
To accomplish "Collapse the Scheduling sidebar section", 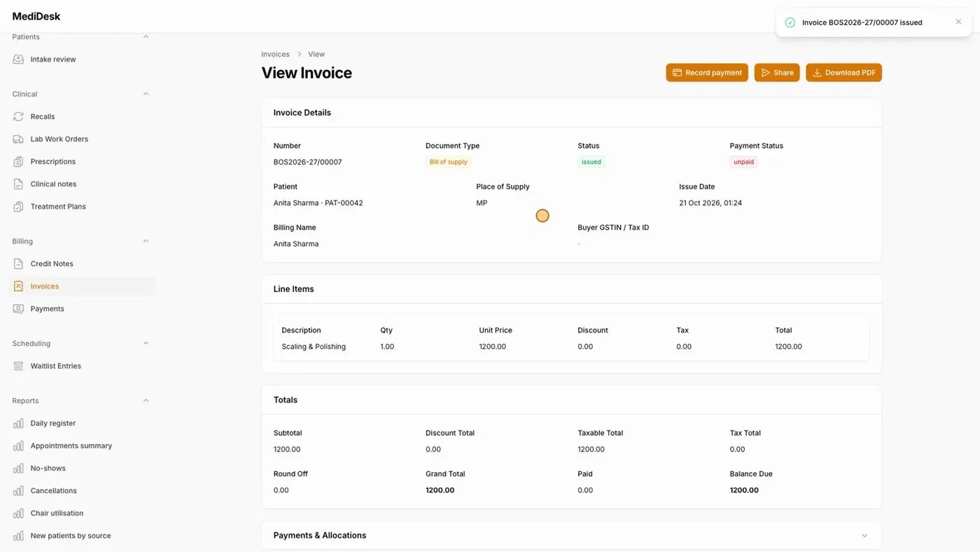I will click(146, 343).
